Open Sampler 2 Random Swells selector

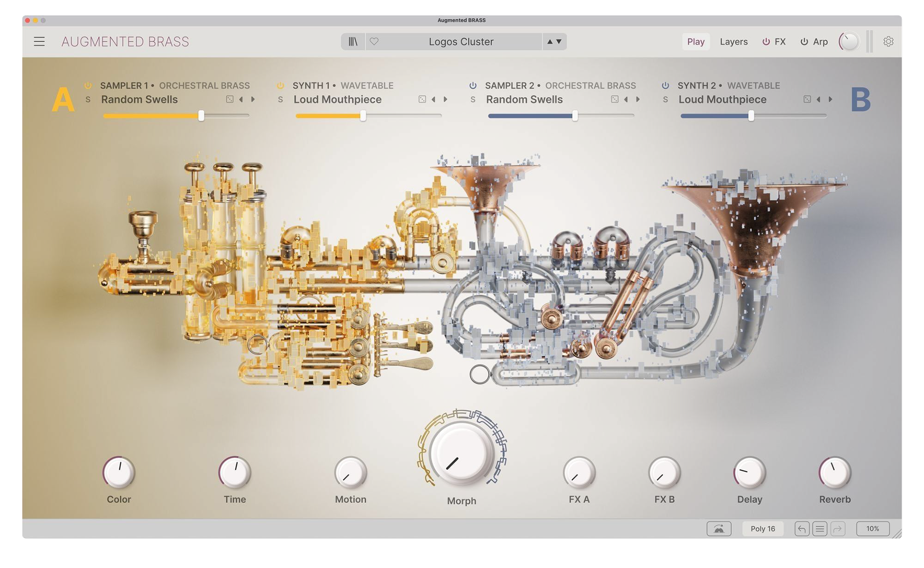point(524,100)
